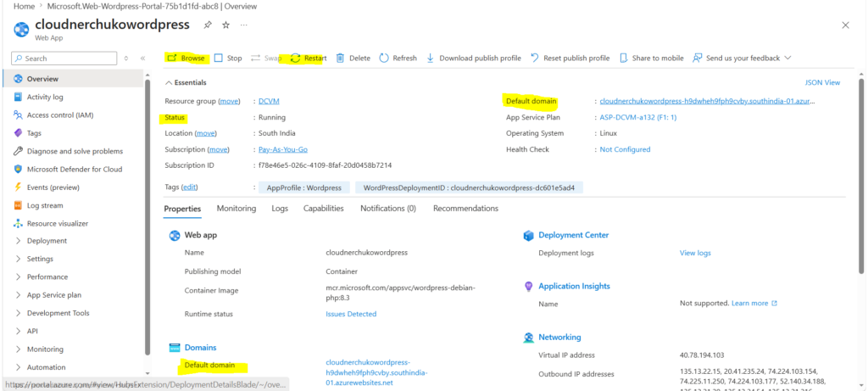This screenshot has width=868, height=391.
Task: Expand the feedback dropdown chevron
Action: [x=787, y=58]
